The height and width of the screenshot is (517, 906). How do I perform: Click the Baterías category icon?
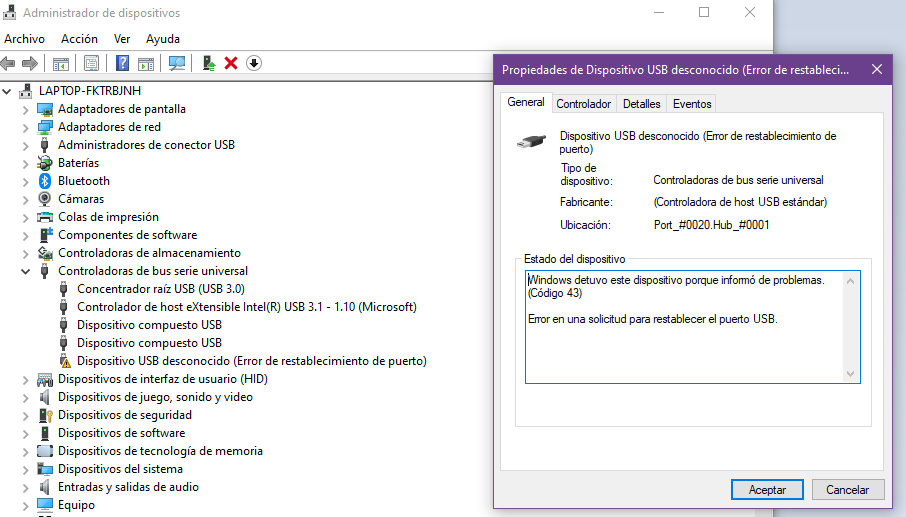(x=44, y=163)
